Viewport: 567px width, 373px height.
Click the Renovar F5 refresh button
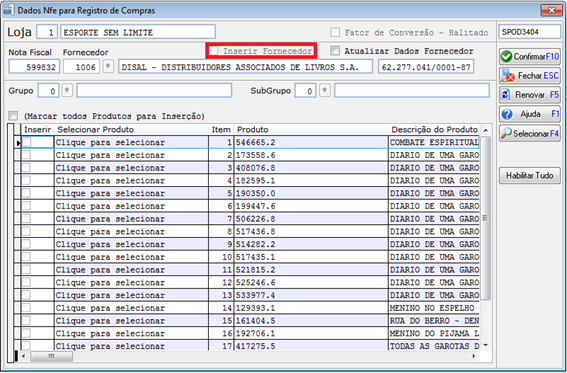[x=530, y=95]
